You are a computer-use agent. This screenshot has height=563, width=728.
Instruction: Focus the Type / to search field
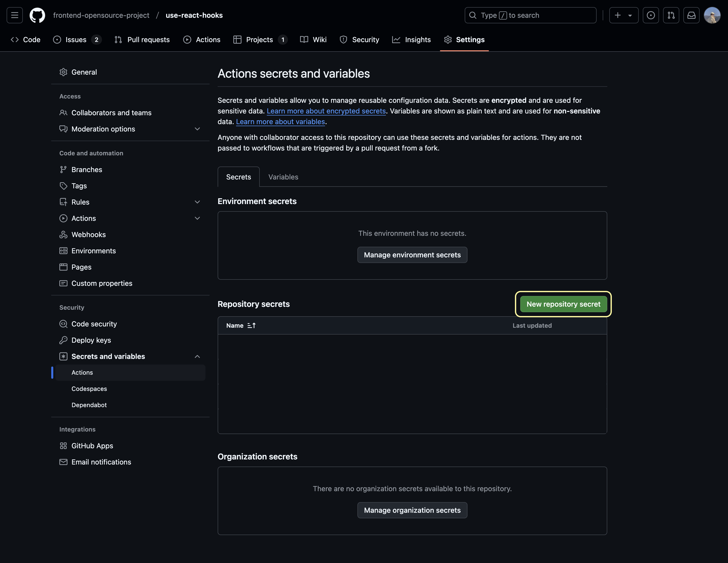click(530, 15)
